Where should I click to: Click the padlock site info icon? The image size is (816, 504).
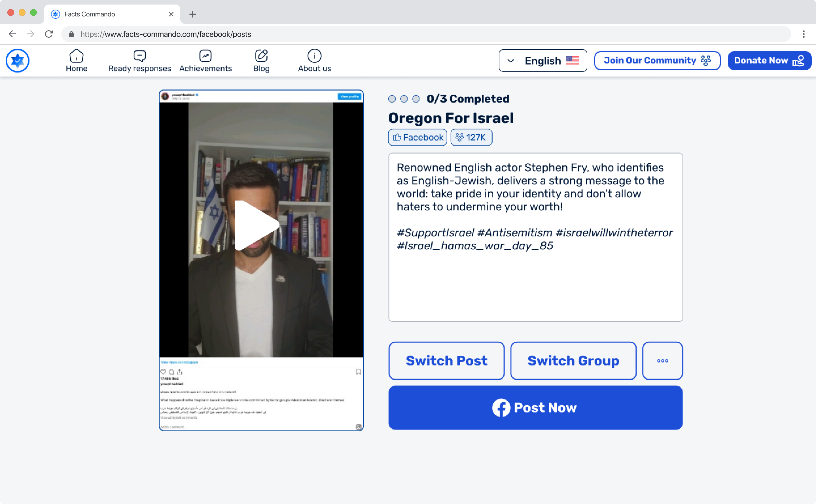coord(71,34)
